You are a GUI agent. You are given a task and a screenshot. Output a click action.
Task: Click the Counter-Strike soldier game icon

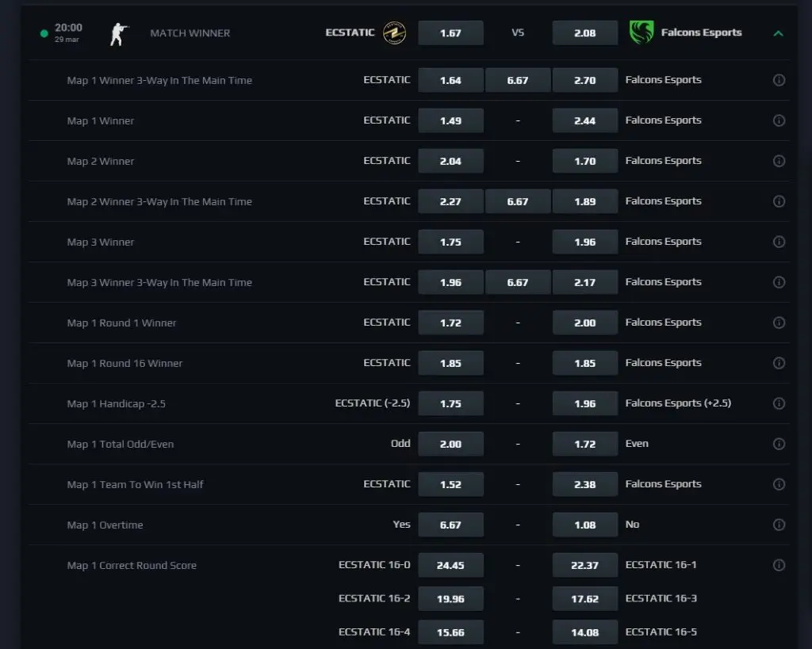[x=119, y=34]
